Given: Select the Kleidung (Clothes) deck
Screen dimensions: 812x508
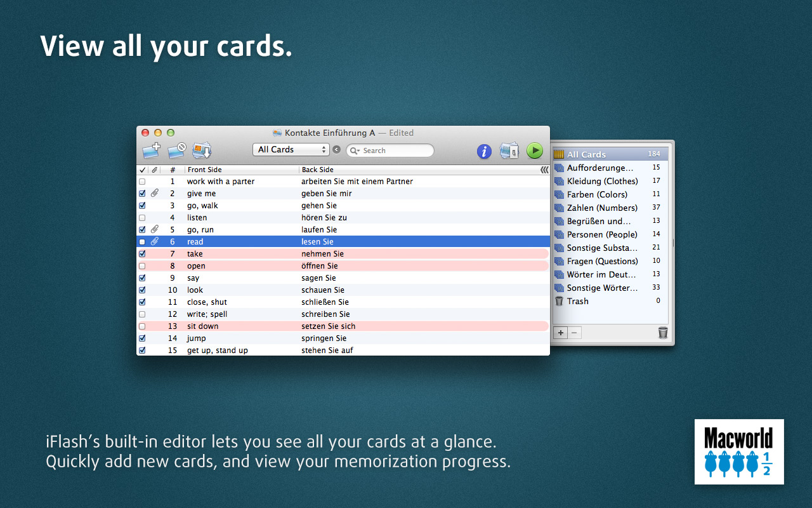Looking at the screenshot, I should pos(610,181).
